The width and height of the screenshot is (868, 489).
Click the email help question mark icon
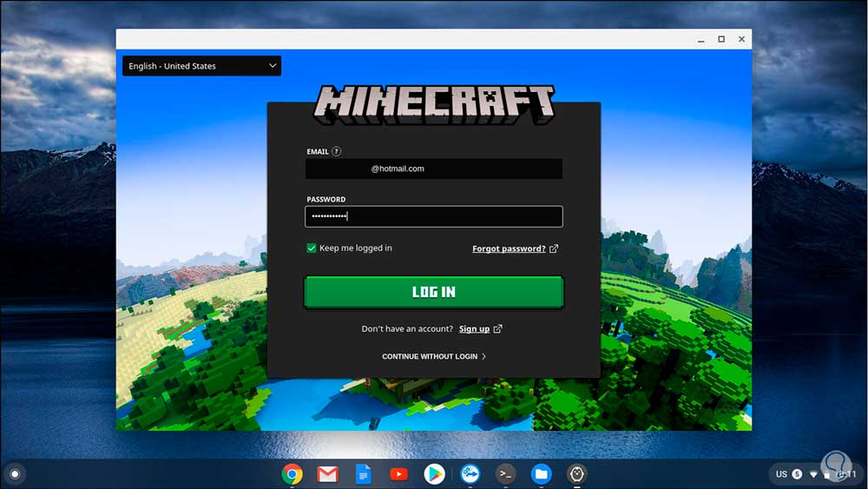(336, 151)
